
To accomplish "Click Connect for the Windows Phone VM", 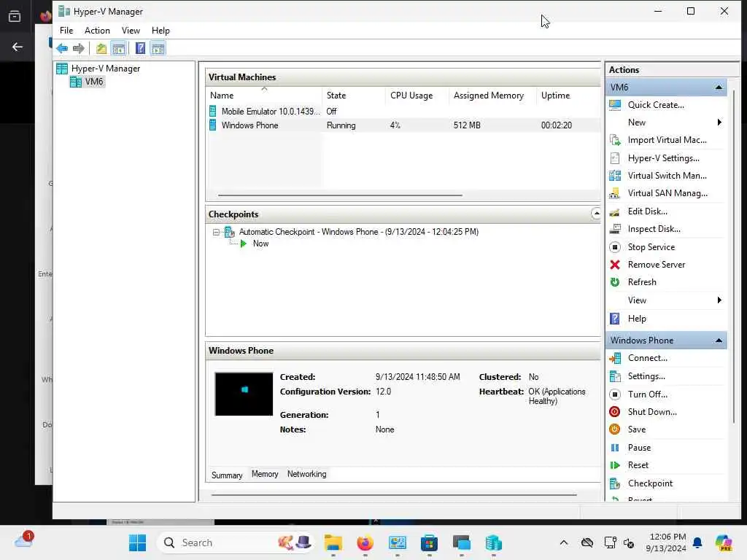I will pyautogui.click(x=648, y=358).
